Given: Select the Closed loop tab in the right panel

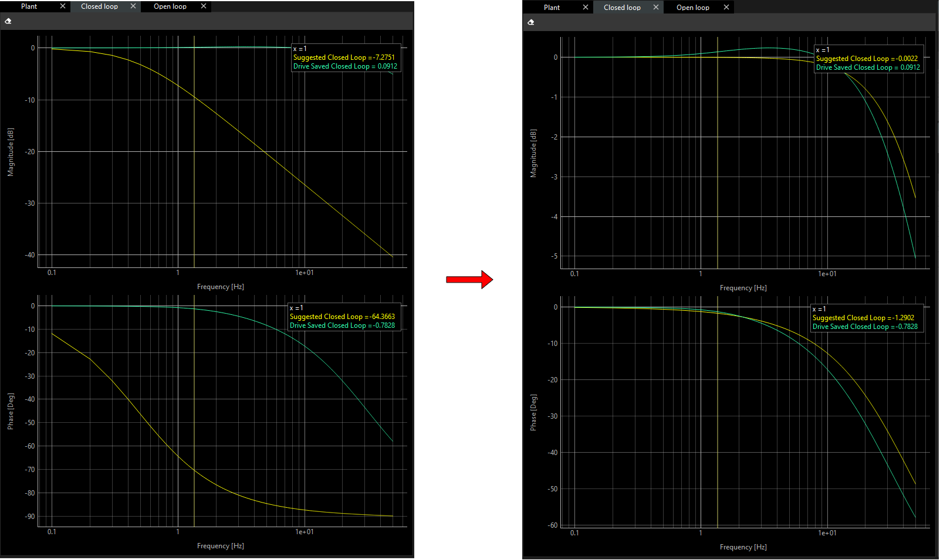Looking at the screenshot, I should tap(622, 8).
